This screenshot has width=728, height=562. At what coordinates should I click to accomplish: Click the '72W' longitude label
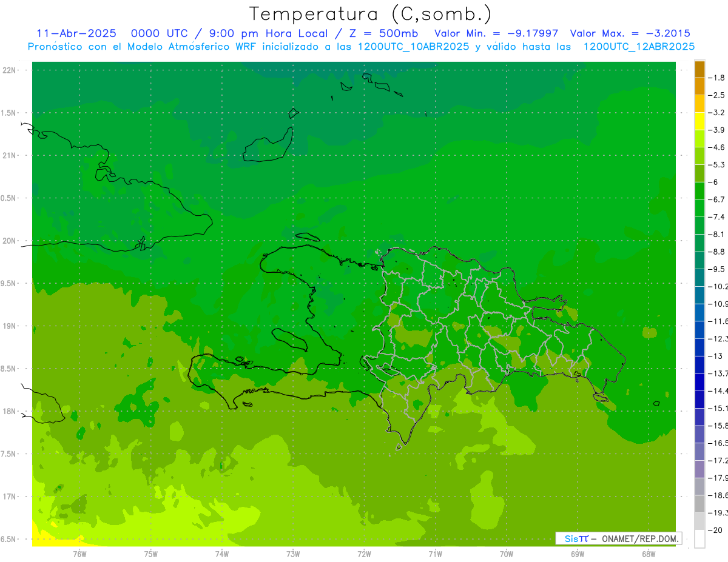pos(364,554)
